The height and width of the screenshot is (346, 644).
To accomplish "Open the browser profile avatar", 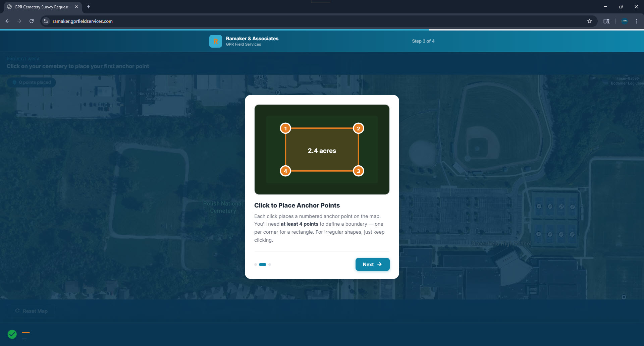I will click(624, 21).
